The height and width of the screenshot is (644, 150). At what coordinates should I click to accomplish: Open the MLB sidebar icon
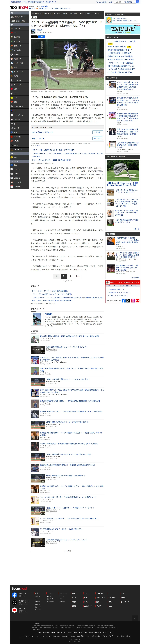click(x=12, y=33)
